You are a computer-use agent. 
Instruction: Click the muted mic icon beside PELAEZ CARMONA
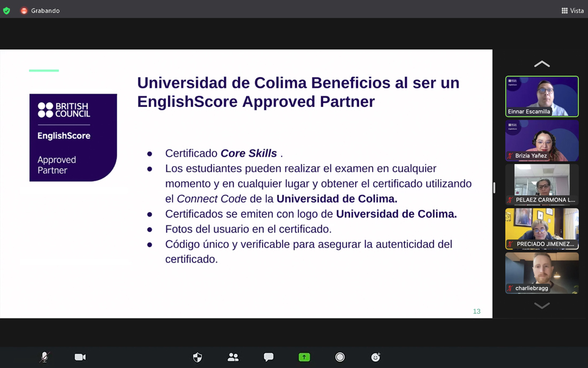click(510, 200)
